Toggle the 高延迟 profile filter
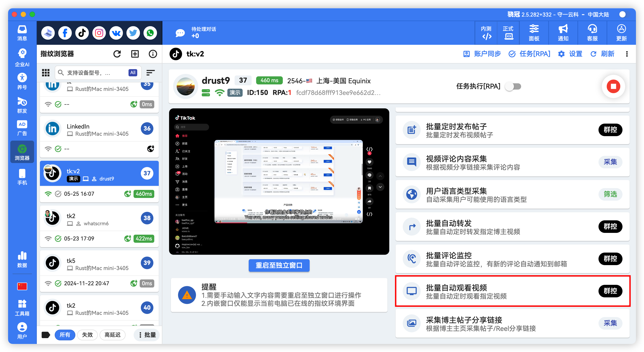 [x=113, y=335]
